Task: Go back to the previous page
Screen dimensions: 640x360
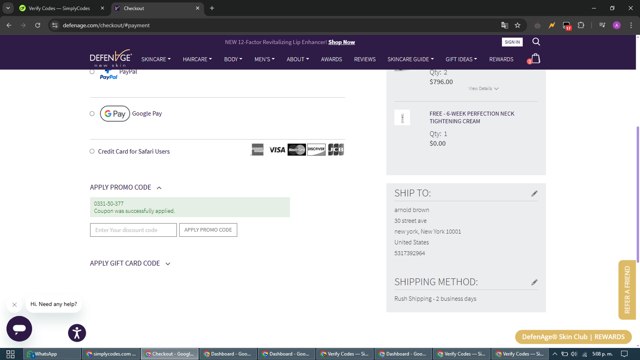Action: click(x=9, y=25)
